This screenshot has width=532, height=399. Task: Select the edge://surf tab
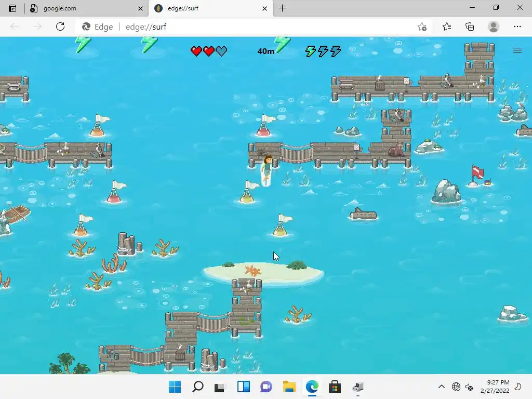[210, 8]
